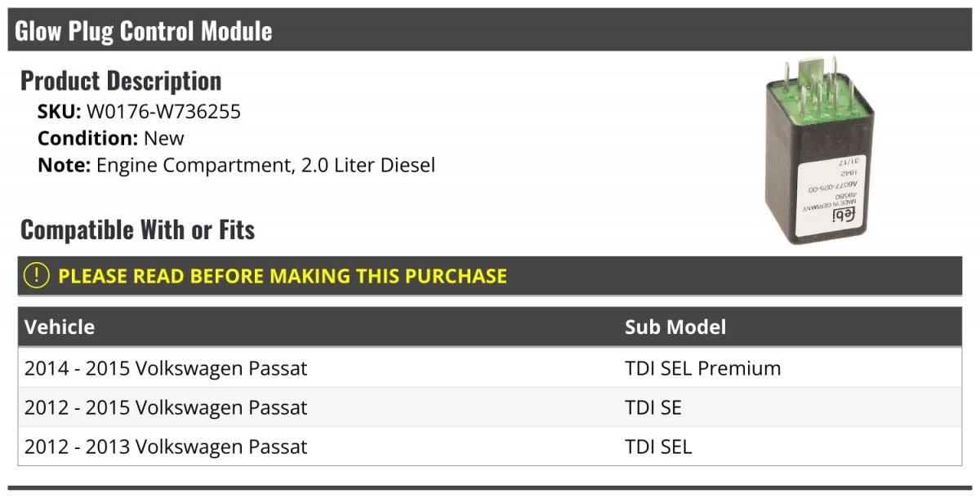Click the Engine Compartment, 2.0 Liter Diesel note
Image resolution: width=980 pixels, height=498 pixels.
(x=265, y=166)
